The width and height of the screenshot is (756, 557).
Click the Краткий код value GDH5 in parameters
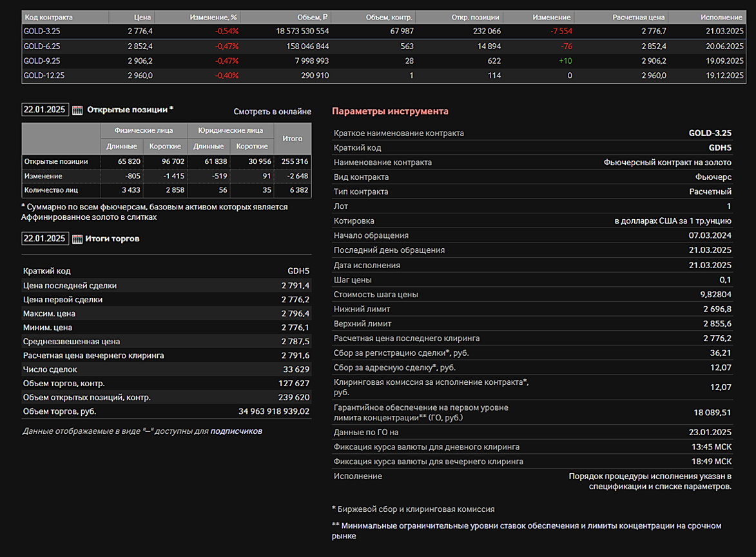[x=720, y=148]
